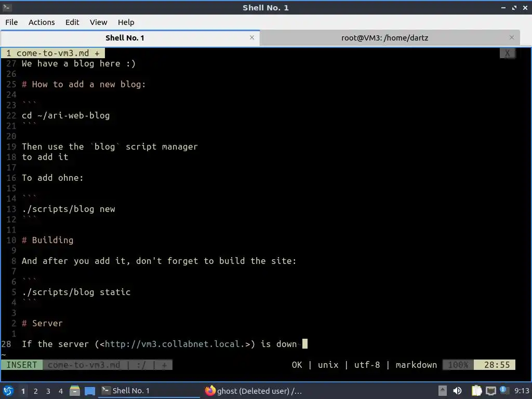Open the file manager launcher in taskbar
This screenshot has width=532, height=399.
coord(75,391)
